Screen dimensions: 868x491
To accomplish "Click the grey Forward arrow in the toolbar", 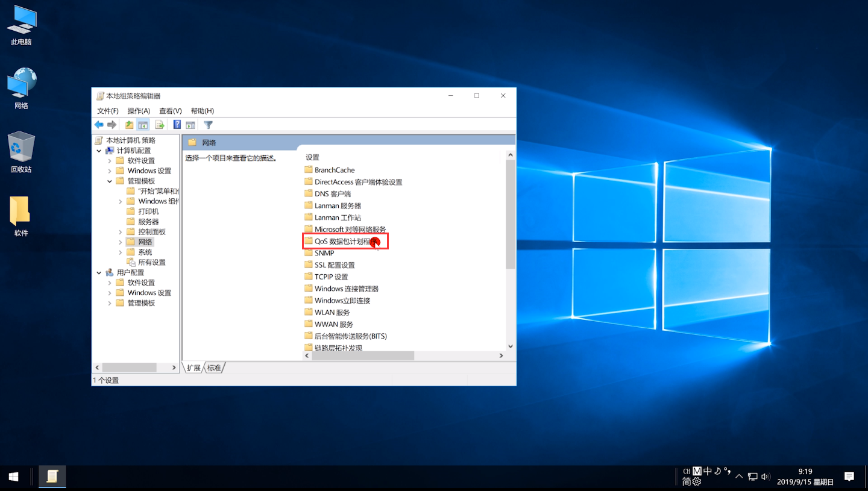I will click(112, 125).
